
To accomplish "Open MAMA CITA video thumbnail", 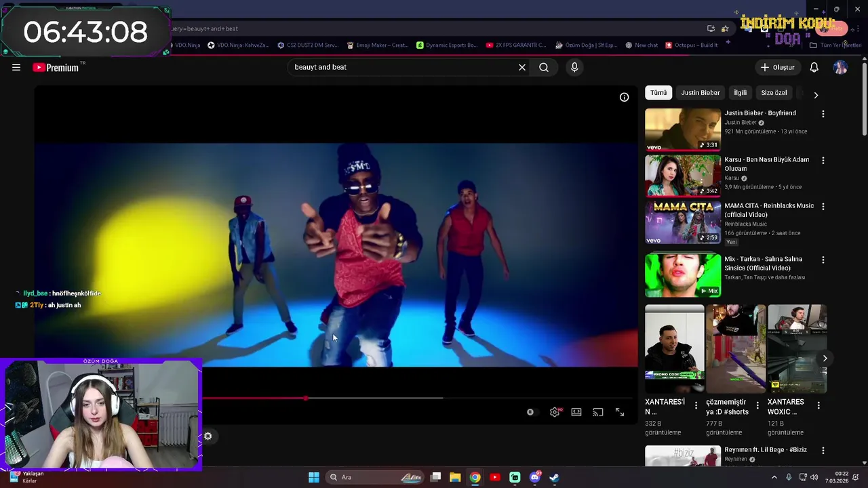I will pyautogui.click(x=683, y=222).
